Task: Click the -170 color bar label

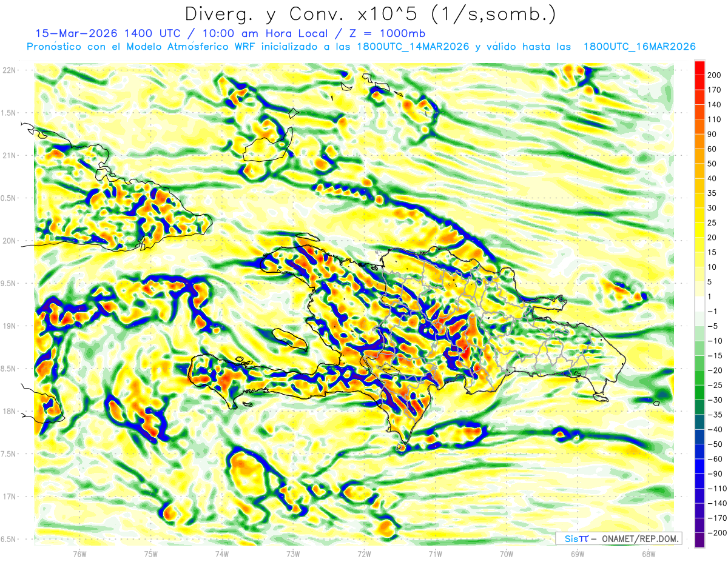Action: tap(718, 518)
